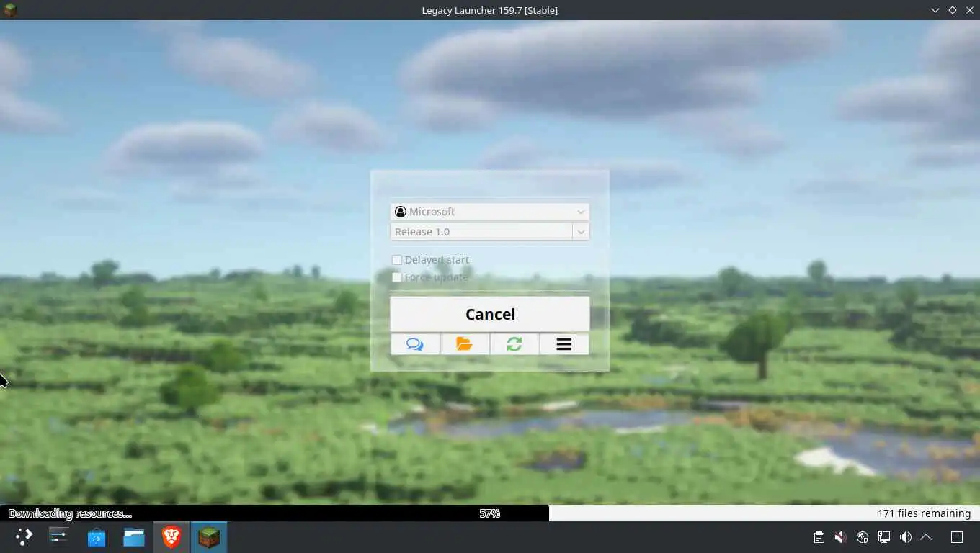Open the game folder icon
This screenshot has height=553, width=980.
tap(465, 344)
